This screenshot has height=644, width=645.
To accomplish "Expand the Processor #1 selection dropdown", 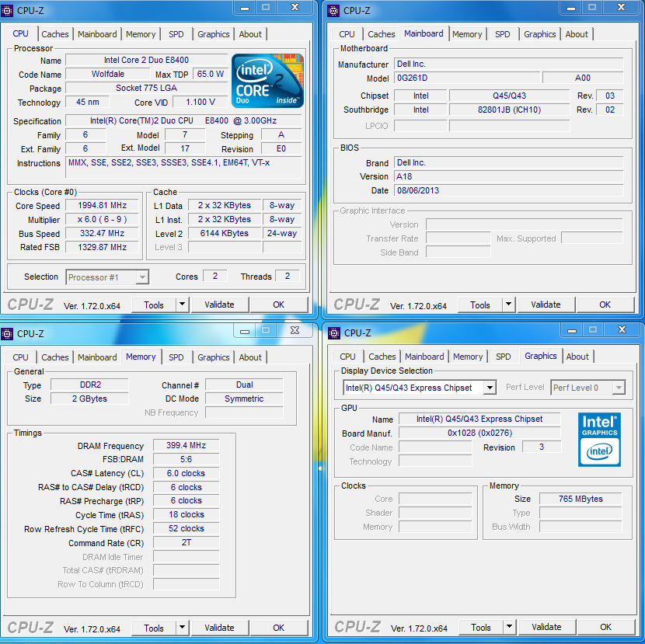I will click(142, 277).
